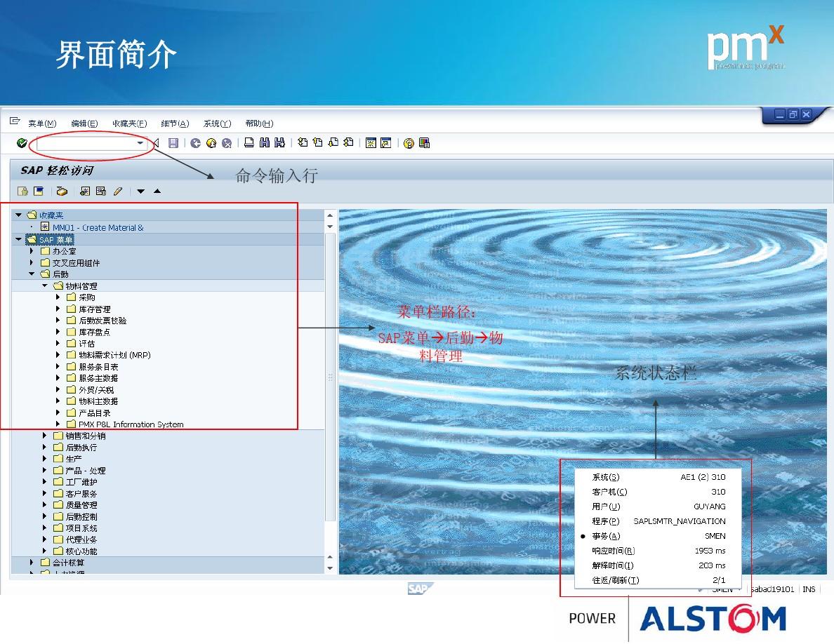Select 往返/刷新(T) option in status popup
The height and width of the screenshot is (644, 834).
[x=658, y=580]
